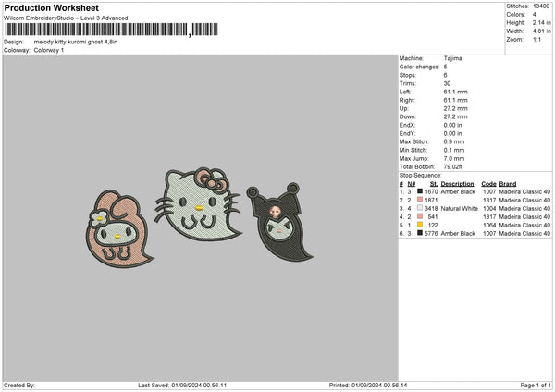Click the Description column header
The height and width of the screenshot is (392, 555).
(x=457, y=184)
